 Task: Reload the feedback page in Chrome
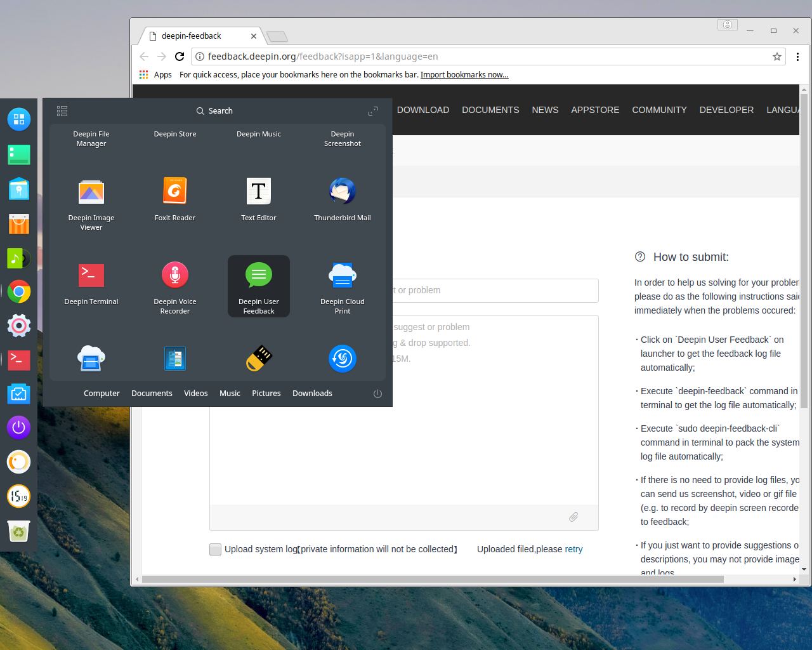[180, 56]
